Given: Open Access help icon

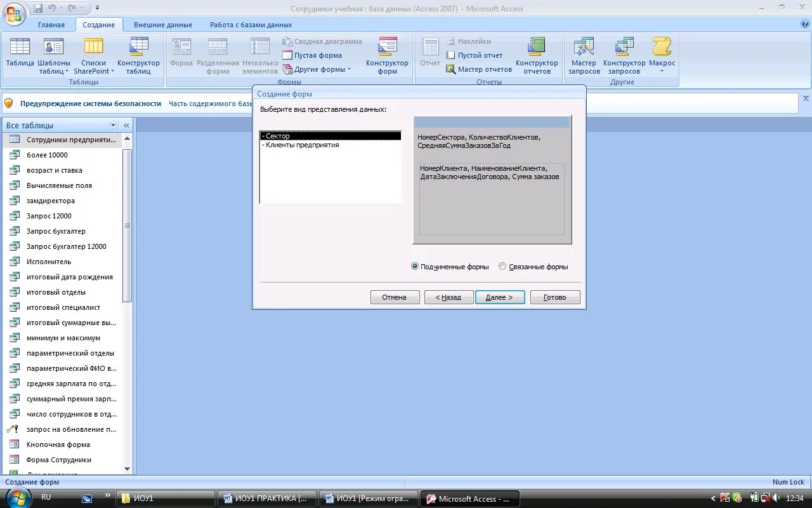Looking at the screenshot, I should click(805, 24).
